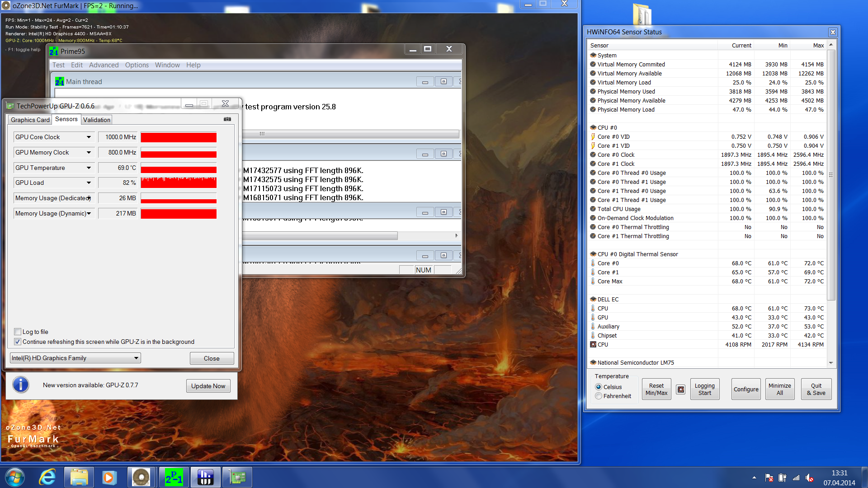Click the network signal tray icon

tap(796, 478)
